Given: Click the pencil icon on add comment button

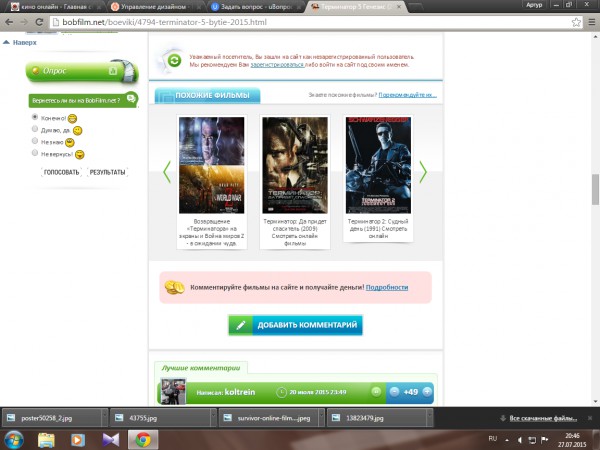Looking at the screenshot, I should 241,325.
